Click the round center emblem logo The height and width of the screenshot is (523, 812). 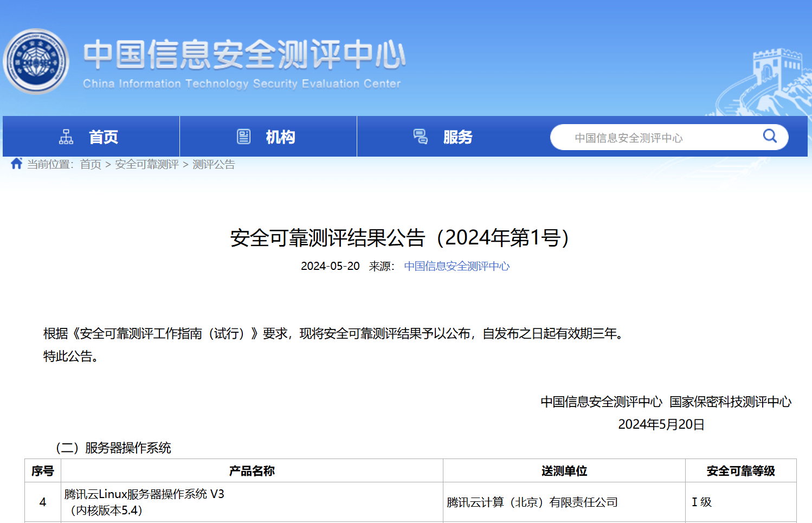(x=36, y=61)
